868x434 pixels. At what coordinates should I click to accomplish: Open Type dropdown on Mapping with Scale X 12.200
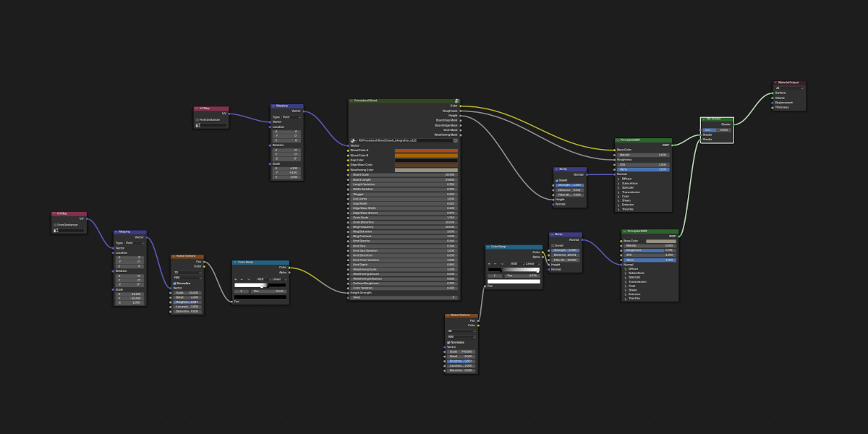(135, 243)
